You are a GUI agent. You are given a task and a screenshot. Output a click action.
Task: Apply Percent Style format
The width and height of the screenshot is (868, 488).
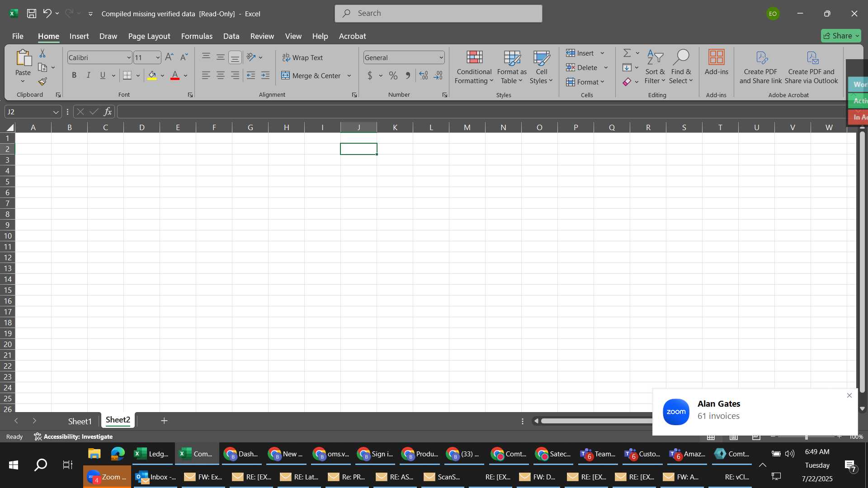(x=393, y=75)
